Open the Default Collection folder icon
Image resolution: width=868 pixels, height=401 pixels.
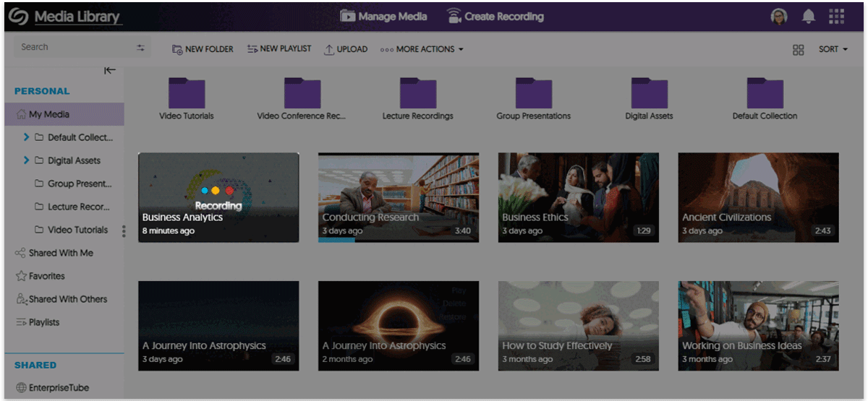pos(765,93)
